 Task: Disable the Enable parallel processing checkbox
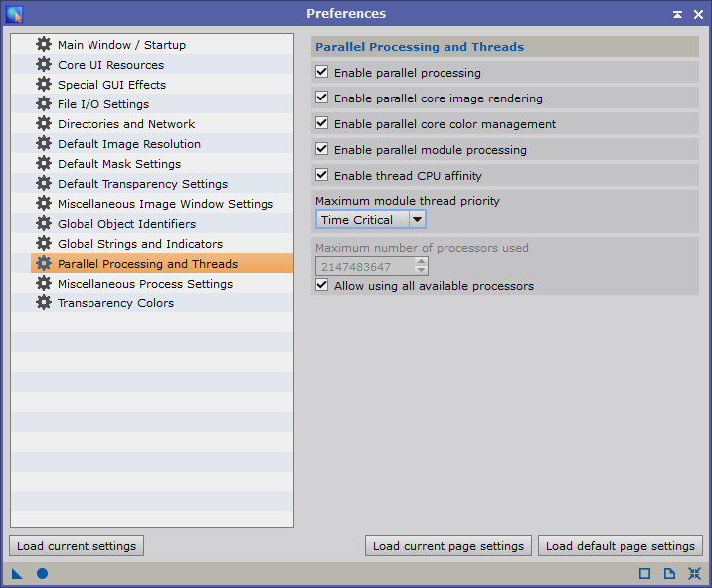tap(322, 73)
